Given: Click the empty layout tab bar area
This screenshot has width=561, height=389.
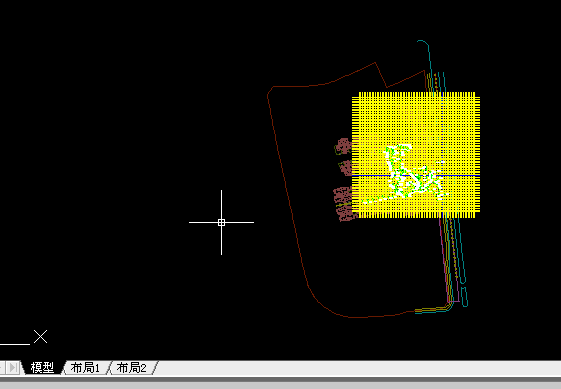Looking at the screenshot, I should pyautogui.click(x=358, y=368).
